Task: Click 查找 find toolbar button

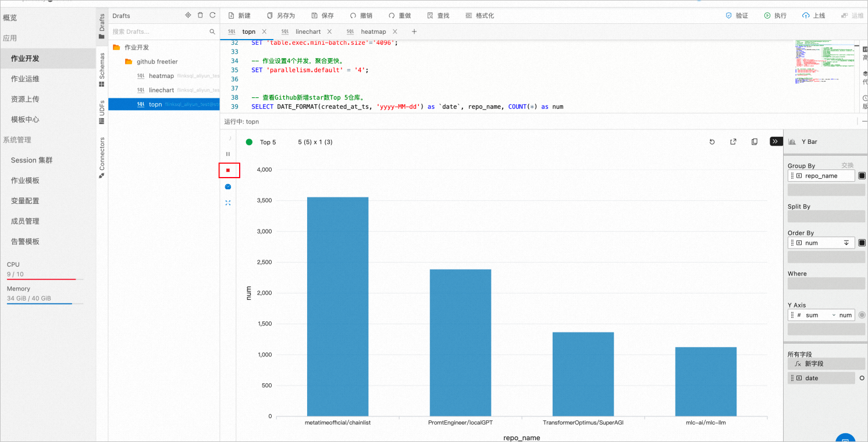Action: pos(438,16)
